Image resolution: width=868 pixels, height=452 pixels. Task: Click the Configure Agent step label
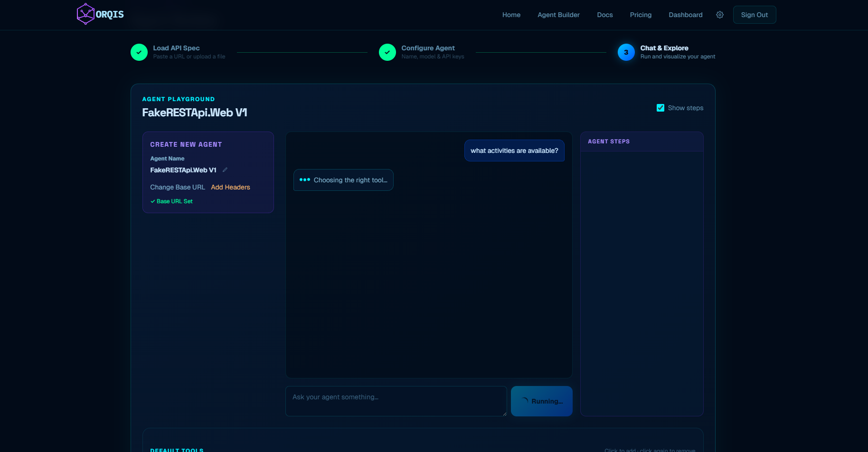click(x=428, y=48)
